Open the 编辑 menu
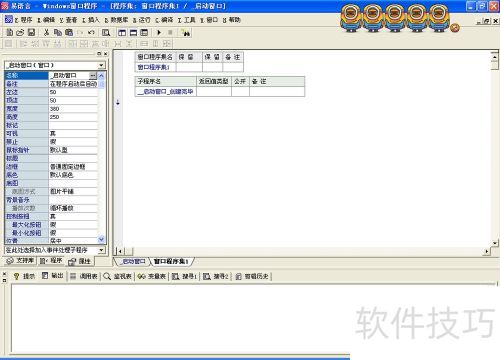 pos(46,20)
